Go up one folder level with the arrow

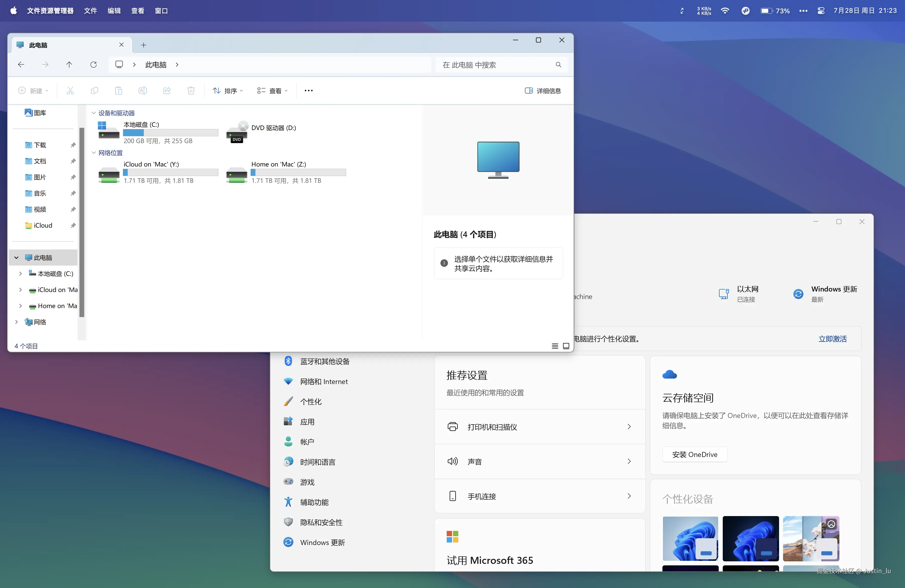69,65
